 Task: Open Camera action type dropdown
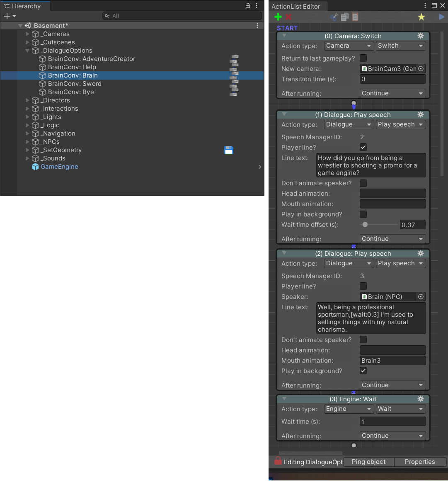[x=349, y=46]
